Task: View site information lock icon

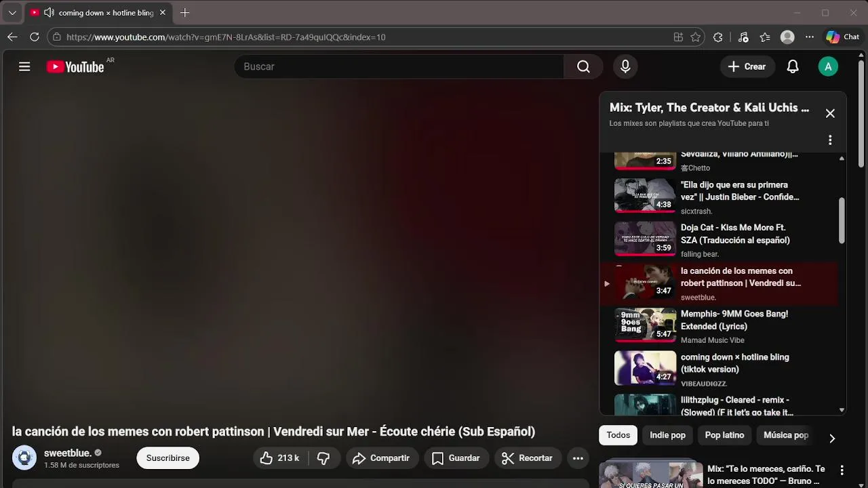Action: (57, 37)
